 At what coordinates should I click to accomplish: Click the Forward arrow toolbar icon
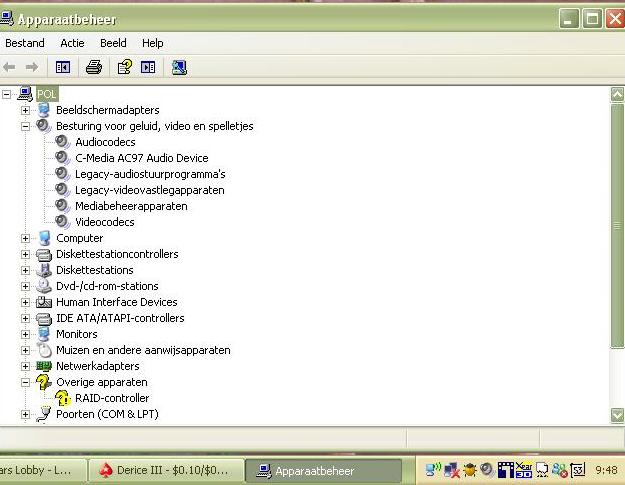point(32,67)
